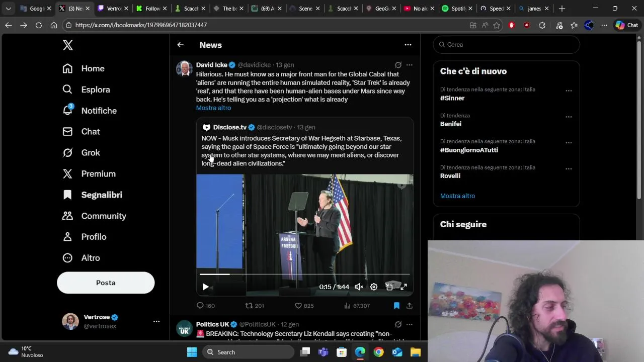The height and width of the screenshot is (362, 644).
Task: Repost the David Icke post
Action: tap(254, 306)
